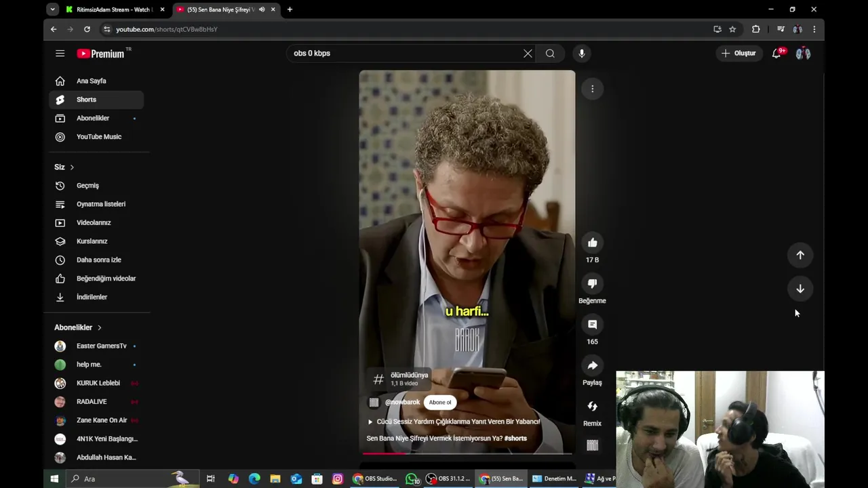Open Abonelikler in the sidebar

96,118
